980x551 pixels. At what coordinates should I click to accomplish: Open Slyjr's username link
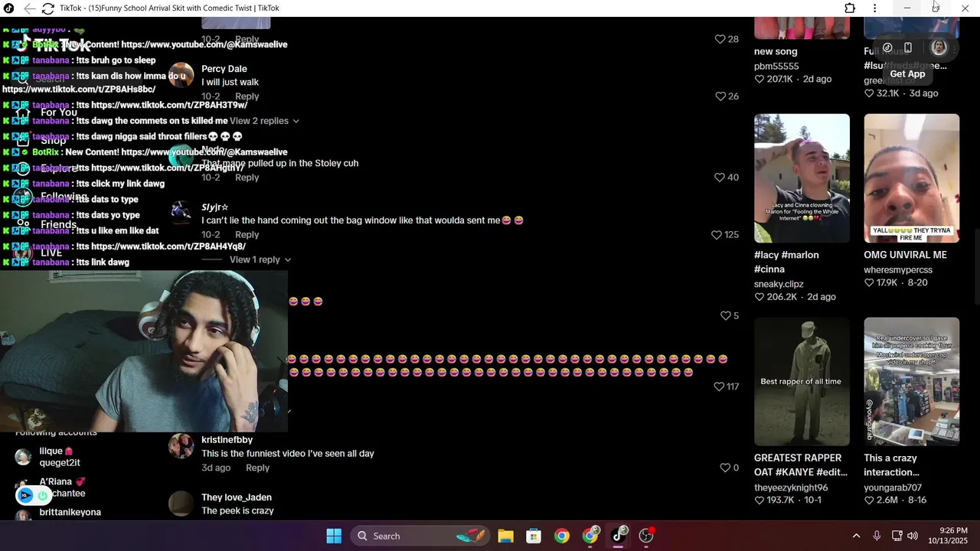pos(215,207)
